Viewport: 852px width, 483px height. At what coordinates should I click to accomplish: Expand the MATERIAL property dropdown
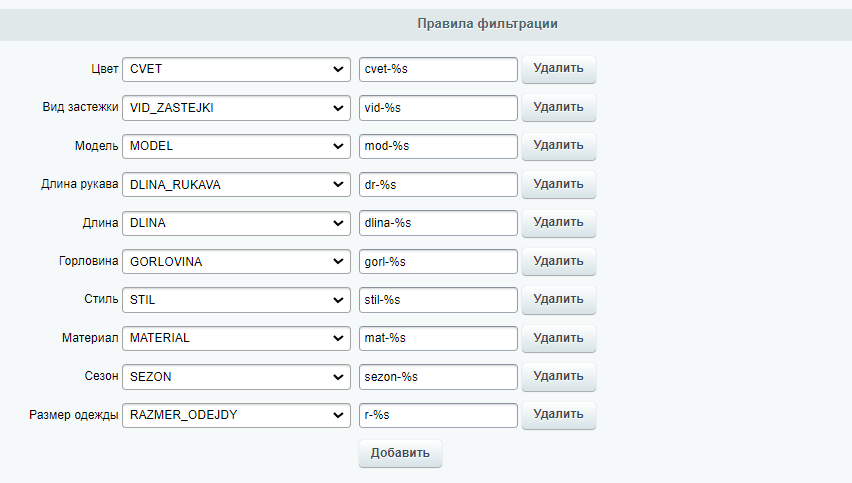[x=235, y=339]
